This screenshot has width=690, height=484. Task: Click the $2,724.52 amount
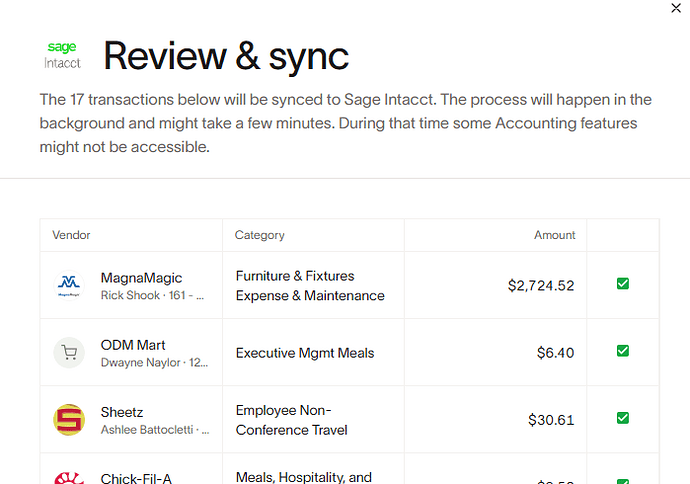541,286
